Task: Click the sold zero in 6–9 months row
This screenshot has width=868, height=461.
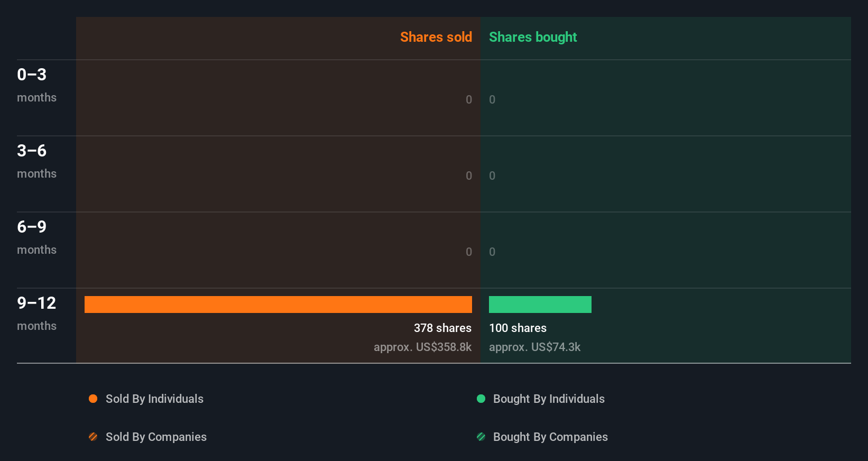Action: click(469, 252)
